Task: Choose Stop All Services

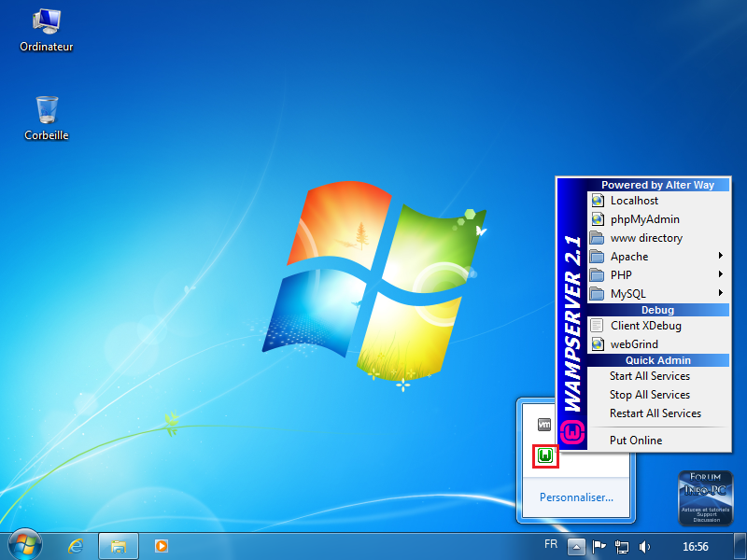Action: (x=659, y=394)
